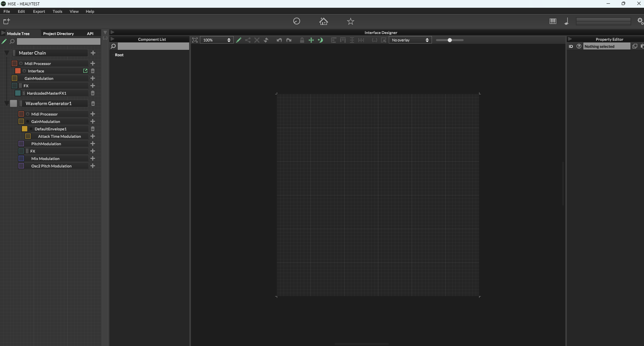Select the Root component

[x=119, y=55]
